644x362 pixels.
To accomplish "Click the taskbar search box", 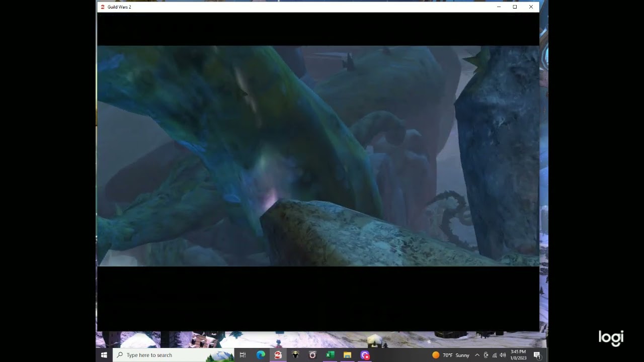I will click(x=173, y=355).
